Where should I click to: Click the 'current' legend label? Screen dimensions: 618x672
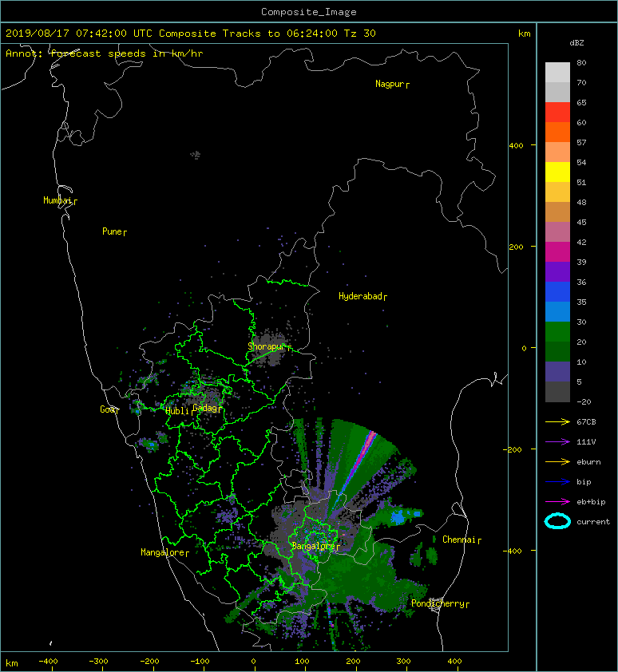click(593, 522)
